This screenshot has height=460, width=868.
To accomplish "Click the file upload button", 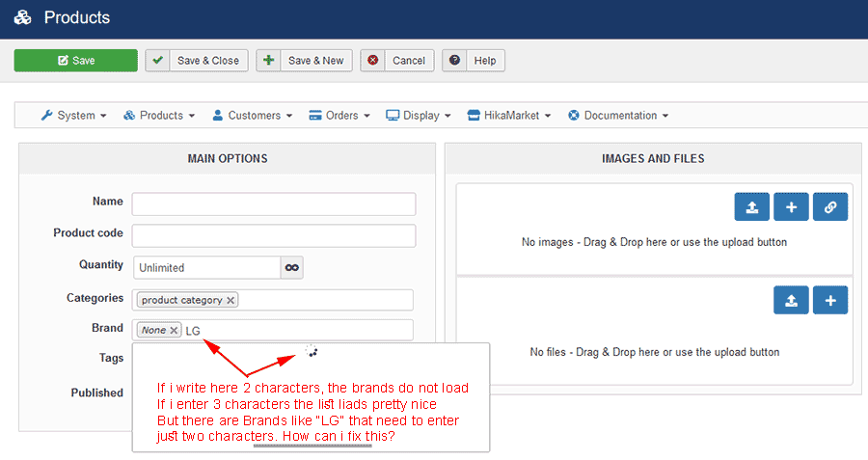I will tap(791, 300).
